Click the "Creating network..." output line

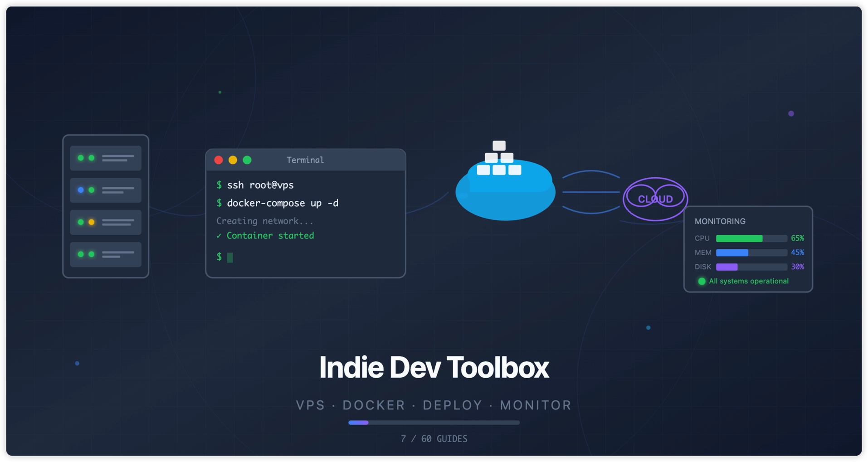click(x=265, y=221)
